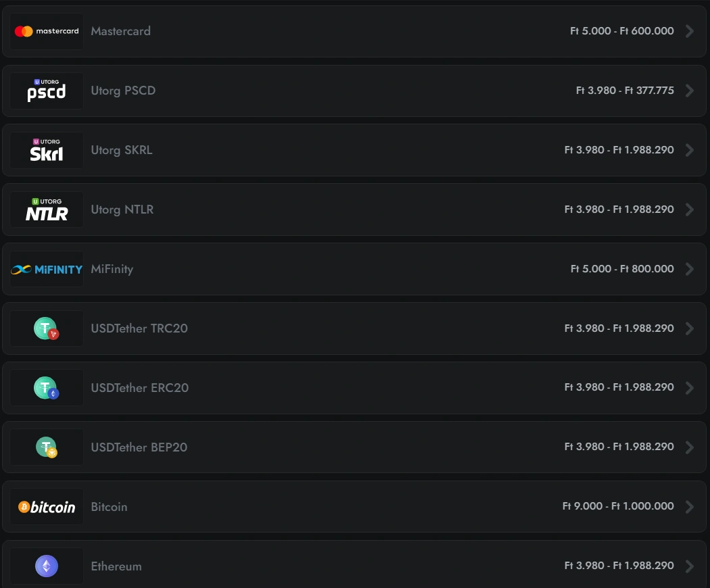Open the Utorg PSCD chevron arrow

689,91
